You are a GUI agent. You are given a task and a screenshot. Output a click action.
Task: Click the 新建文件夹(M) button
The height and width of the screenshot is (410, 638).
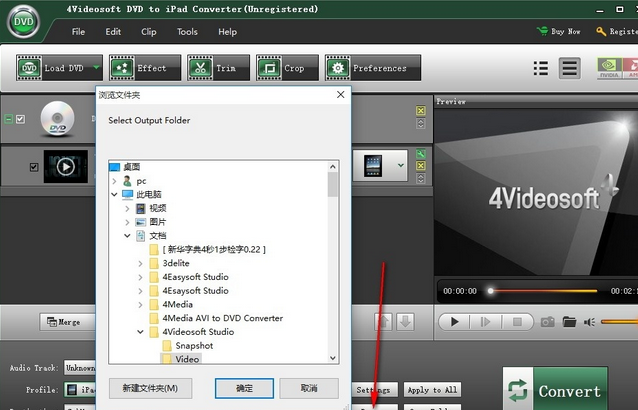[x=150, y=388]
